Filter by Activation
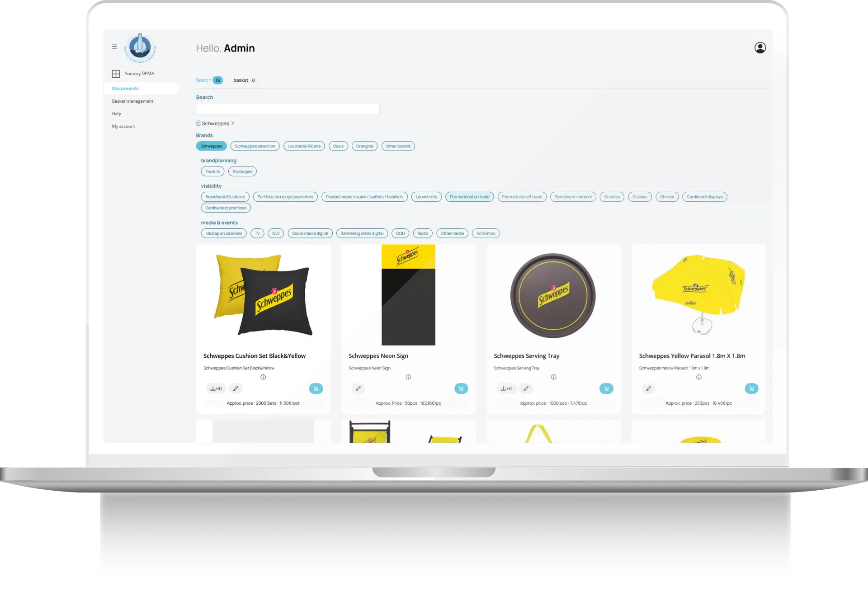This screenshot has width=868, height=606. 486,233
